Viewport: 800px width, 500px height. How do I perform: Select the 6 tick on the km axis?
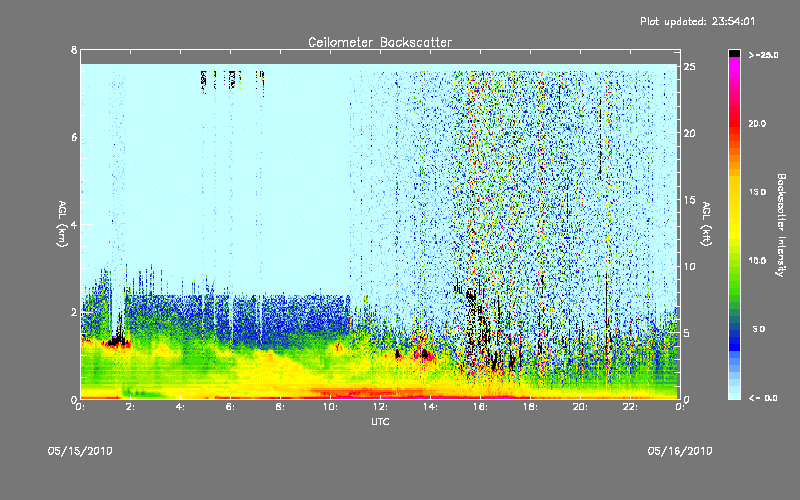point(74,137)
